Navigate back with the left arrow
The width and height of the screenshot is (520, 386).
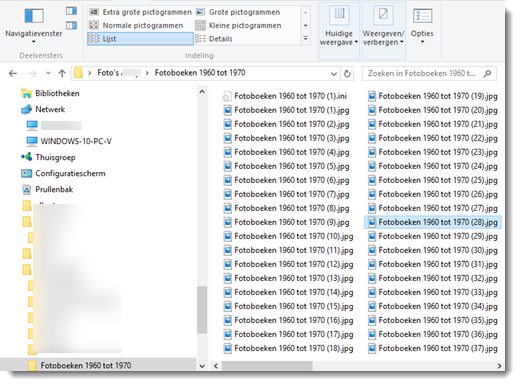pos(13,73)
